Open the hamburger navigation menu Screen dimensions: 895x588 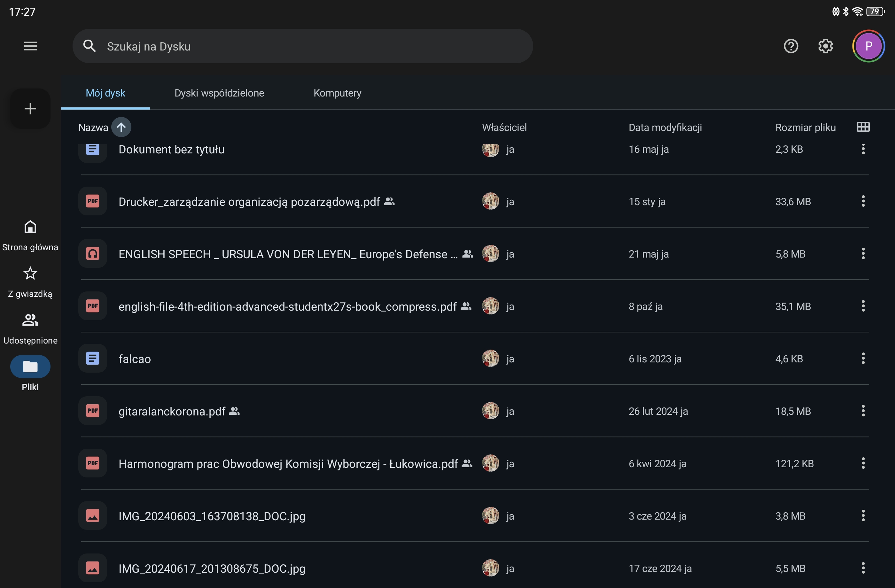(30, 46)
